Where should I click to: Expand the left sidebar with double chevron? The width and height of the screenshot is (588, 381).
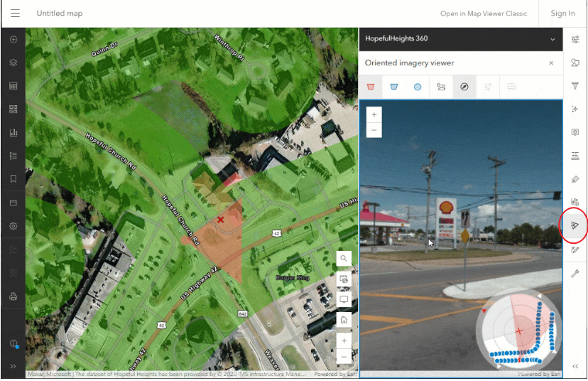pos(13,366)
